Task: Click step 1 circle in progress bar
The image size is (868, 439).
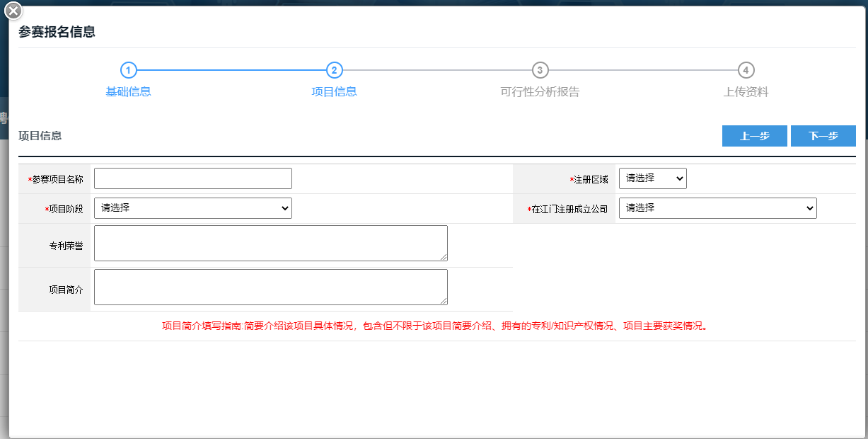Action: [x=128, y=70]
